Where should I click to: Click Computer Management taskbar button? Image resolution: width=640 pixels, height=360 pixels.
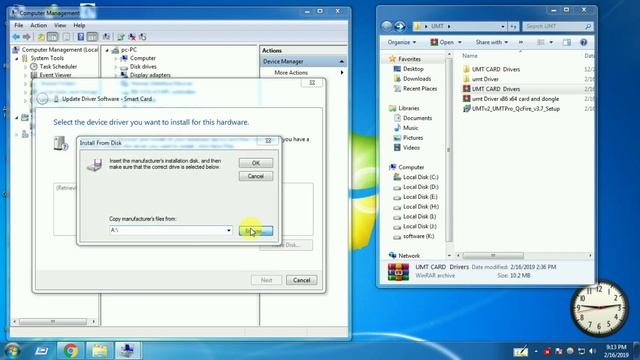128,351
